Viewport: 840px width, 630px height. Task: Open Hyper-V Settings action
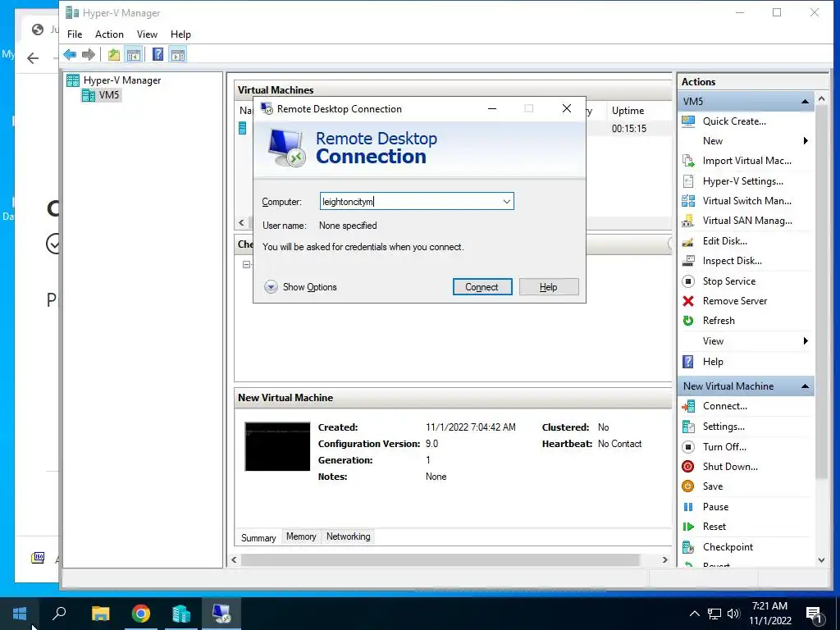click(742, 181)
